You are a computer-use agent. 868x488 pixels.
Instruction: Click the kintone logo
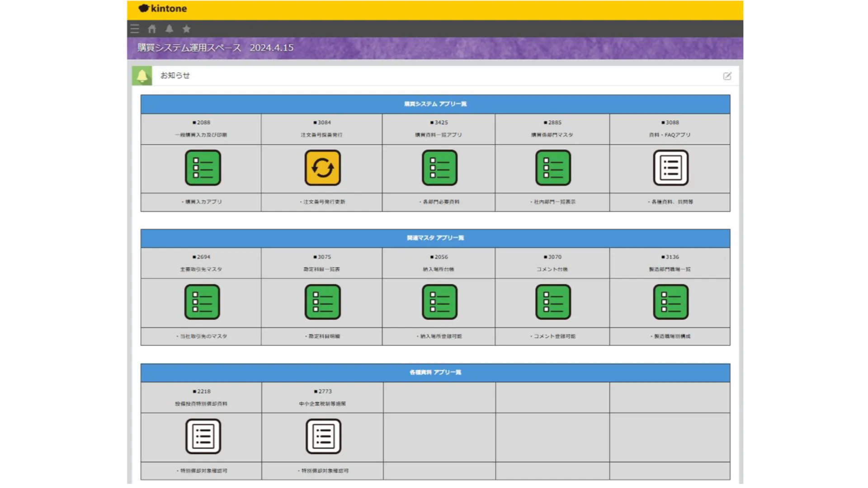pyautogui.click(x=163, y=9)
